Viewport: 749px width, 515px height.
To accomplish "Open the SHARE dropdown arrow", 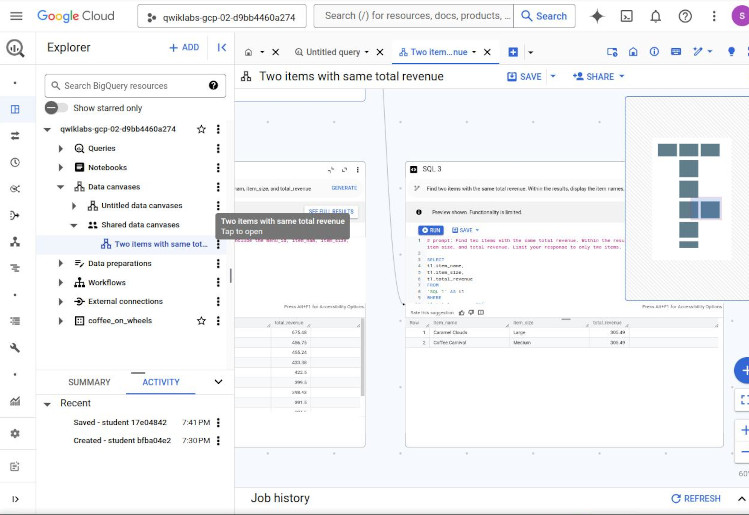I will (621, 76).
